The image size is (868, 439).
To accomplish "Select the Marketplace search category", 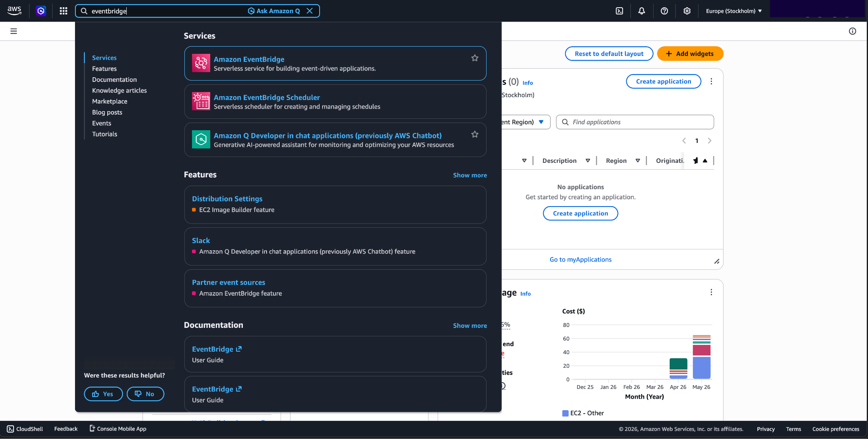I will click(110, 101).
